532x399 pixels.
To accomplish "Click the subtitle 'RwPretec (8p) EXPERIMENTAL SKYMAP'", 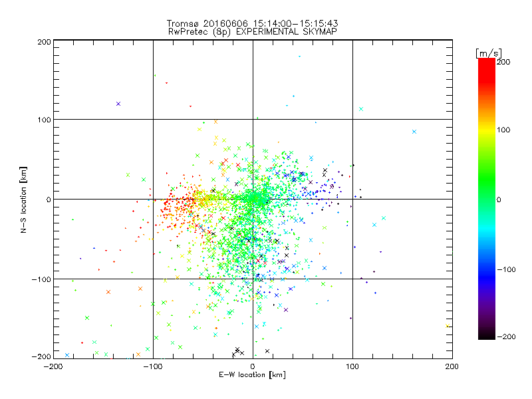I will tap(253, 31).
